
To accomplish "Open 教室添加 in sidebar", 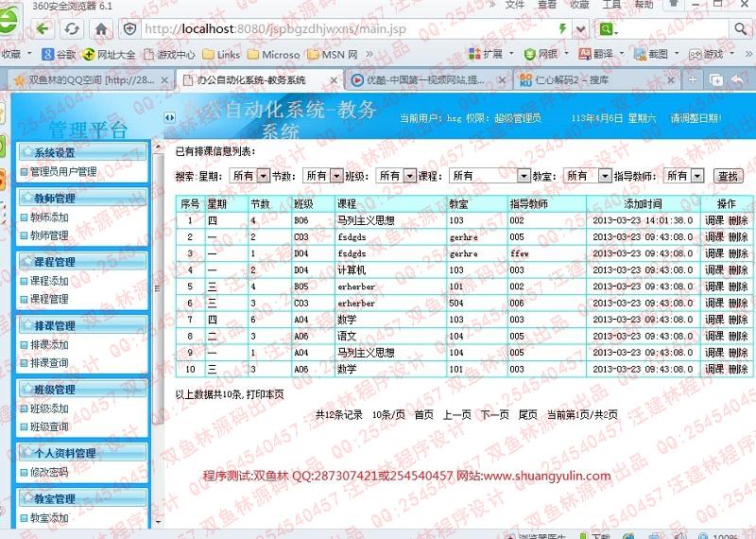I will [x=49, y=518].
